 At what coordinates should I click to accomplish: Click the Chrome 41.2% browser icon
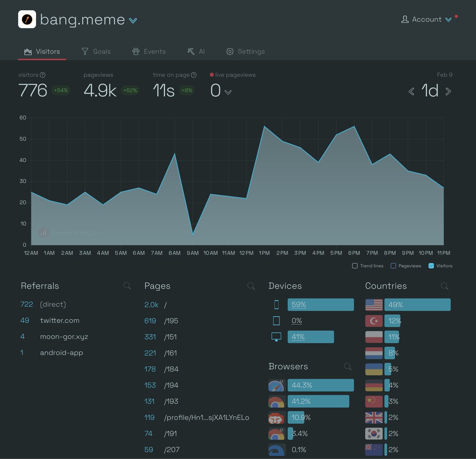tap(276, 402)
